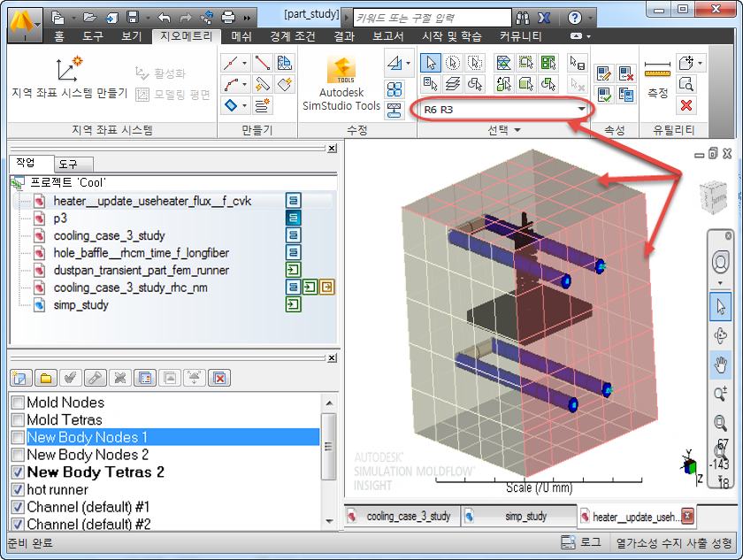Toggle Mold Tetras layer checkbox

pos(18,419)
